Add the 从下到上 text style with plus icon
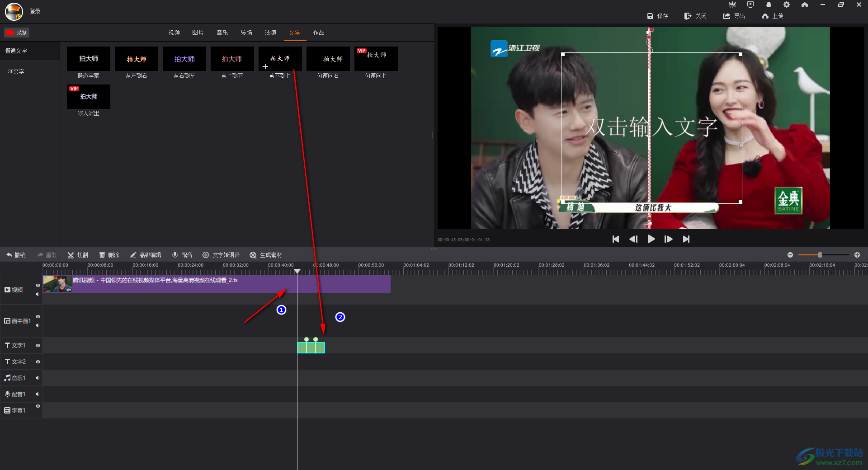Viewport: 868px width, 470px height. click(x=265, y=66)
